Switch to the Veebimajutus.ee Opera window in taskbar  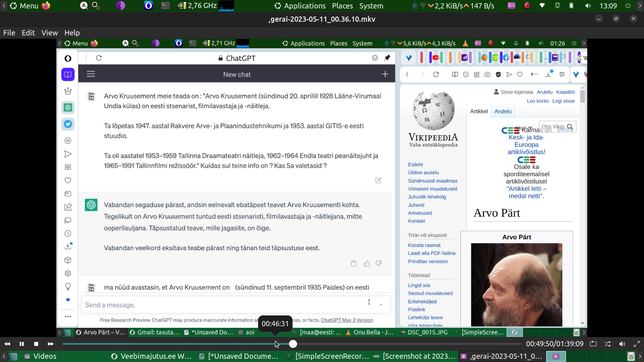pyautogui.click(x=151, y=356)
